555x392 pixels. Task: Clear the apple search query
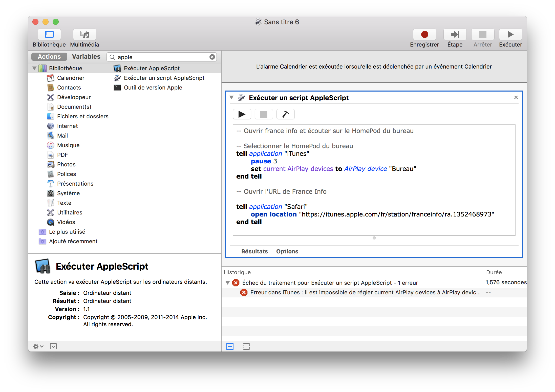point(212,57)
